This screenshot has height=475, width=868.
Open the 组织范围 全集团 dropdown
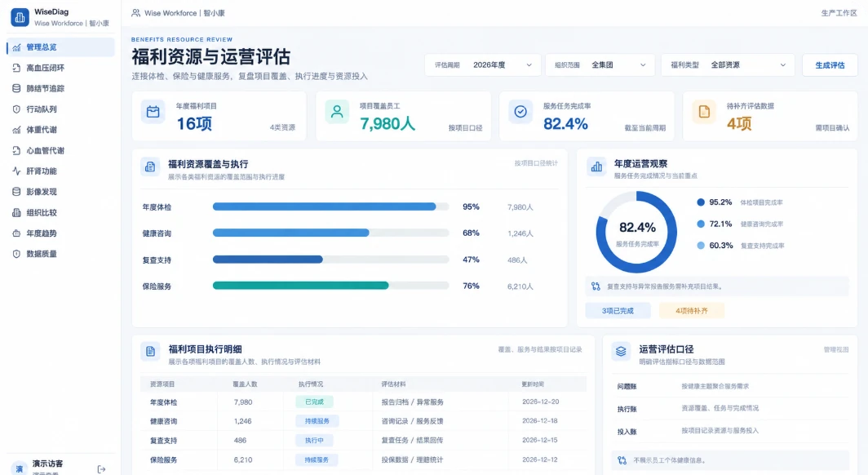(x=600, y=64)
